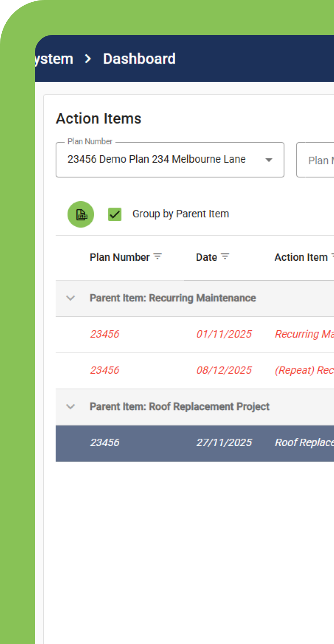Click the 23456 Demo Plan selection text
The width and height of the screenshot is (334, 644).
point(157,159)
